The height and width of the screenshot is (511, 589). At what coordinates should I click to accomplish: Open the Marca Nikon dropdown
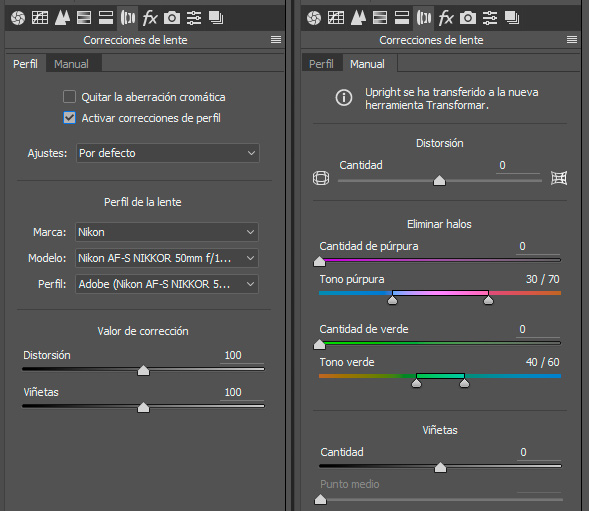point(167,232)
